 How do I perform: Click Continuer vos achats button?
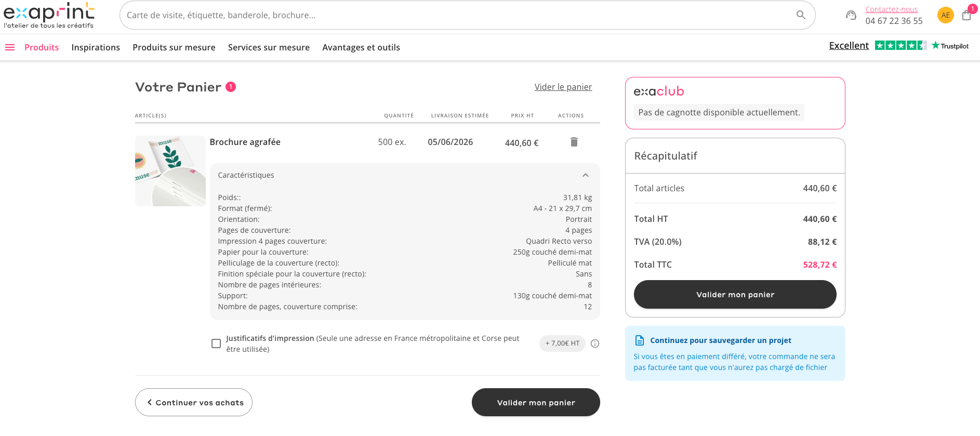(x=194, y=402)
